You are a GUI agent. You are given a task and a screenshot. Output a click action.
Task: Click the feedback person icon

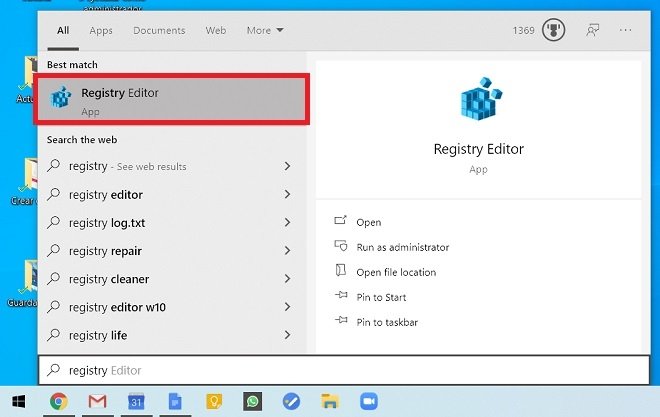(593, 30)
